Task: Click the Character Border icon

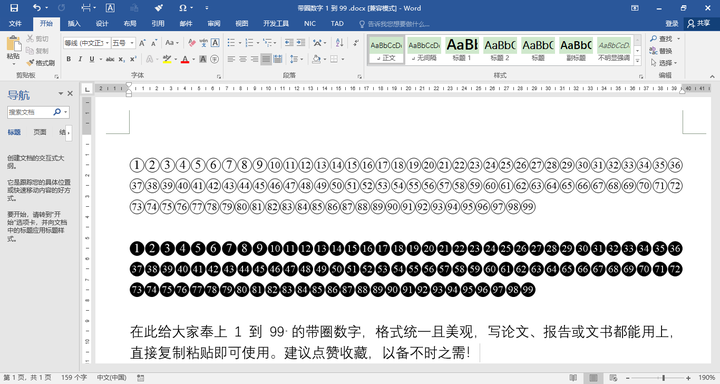Action: (x=215, y=43)
